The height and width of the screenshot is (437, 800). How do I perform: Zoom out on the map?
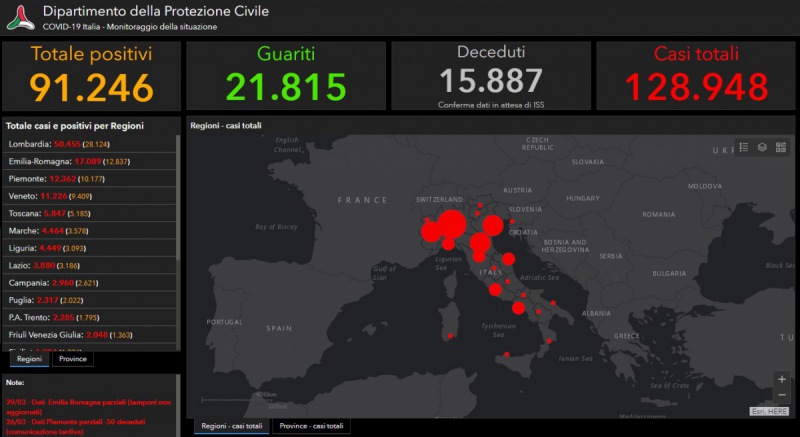(781, 396)
